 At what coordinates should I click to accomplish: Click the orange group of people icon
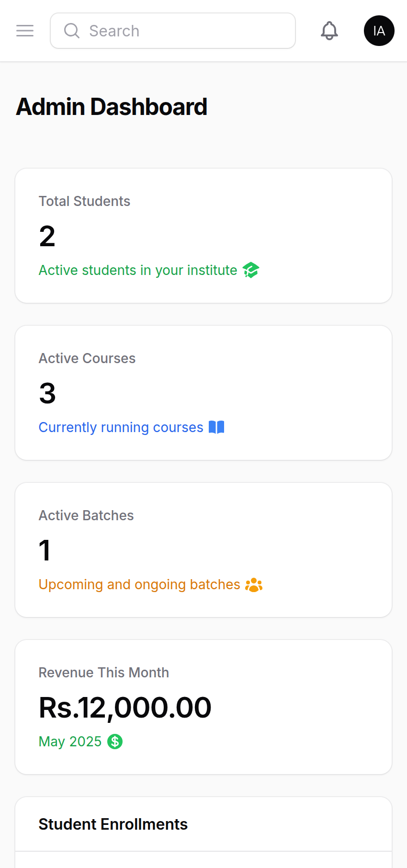point(254,585)
